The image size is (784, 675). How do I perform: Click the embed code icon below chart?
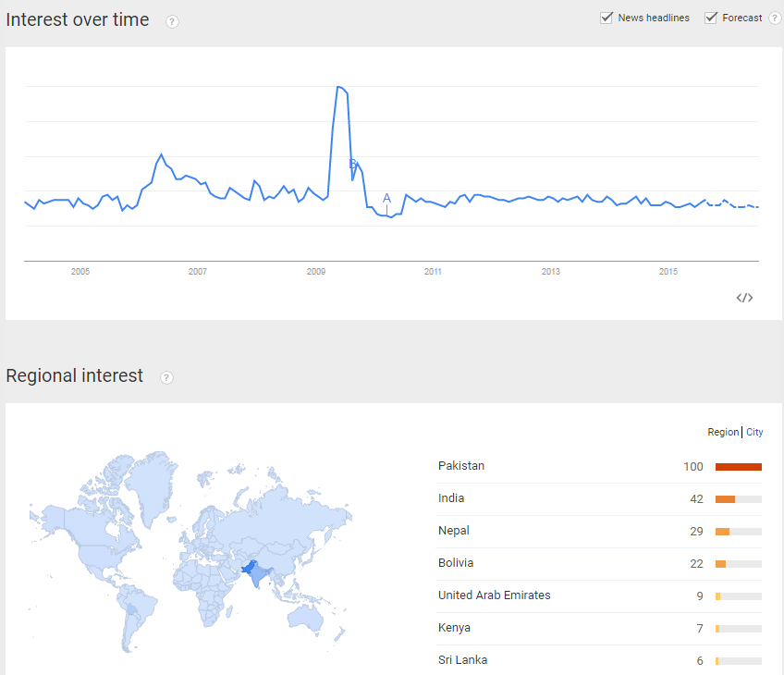tap(744, 298)
